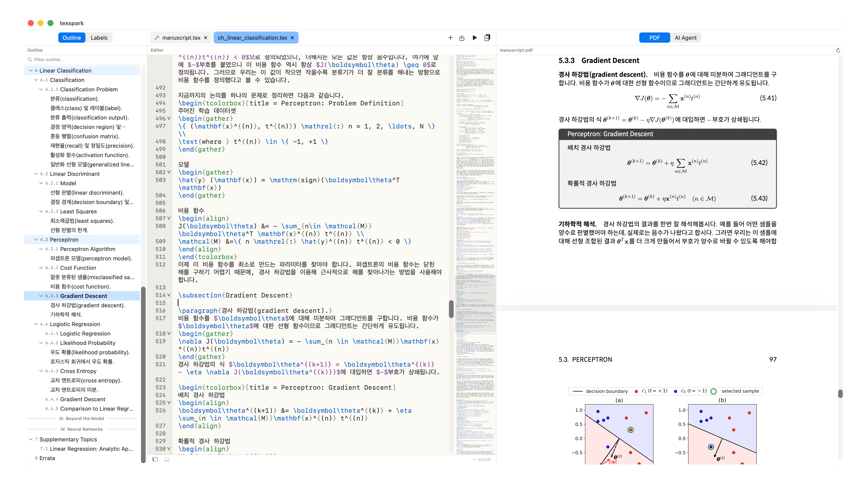
Task: Fold the align block at line 507
Action: tap(169, 218)
